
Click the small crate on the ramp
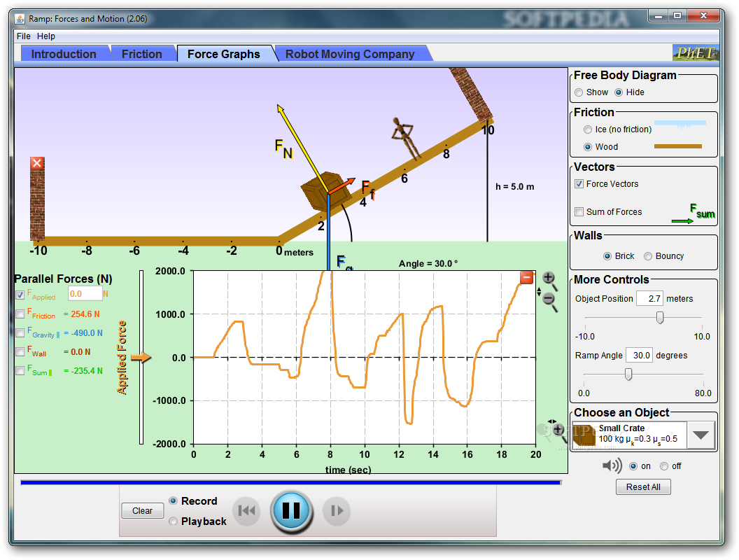326,191
